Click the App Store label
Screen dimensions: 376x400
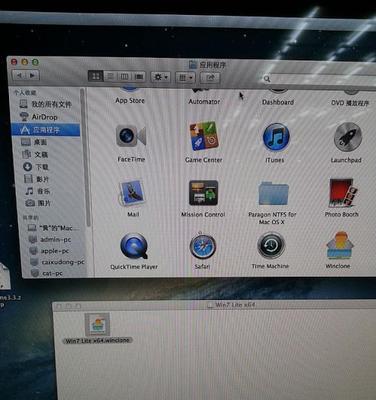point(130,100)
